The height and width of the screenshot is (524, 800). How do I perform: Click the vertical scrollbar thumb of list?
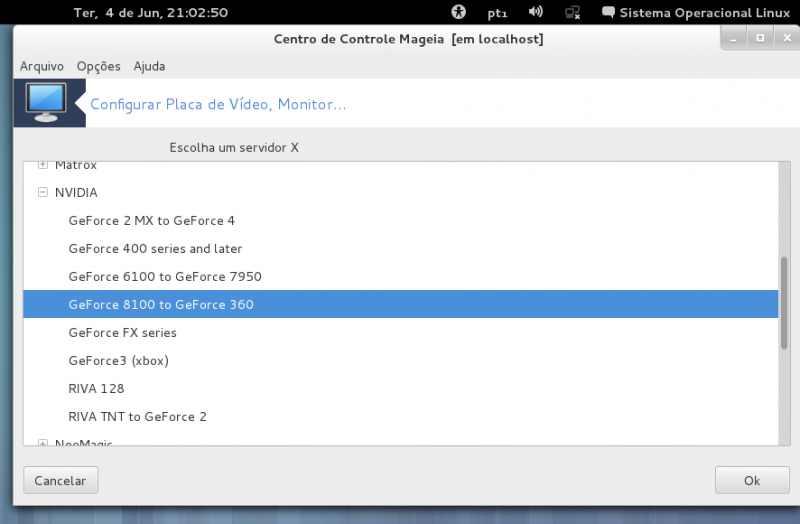pos(784,303)
